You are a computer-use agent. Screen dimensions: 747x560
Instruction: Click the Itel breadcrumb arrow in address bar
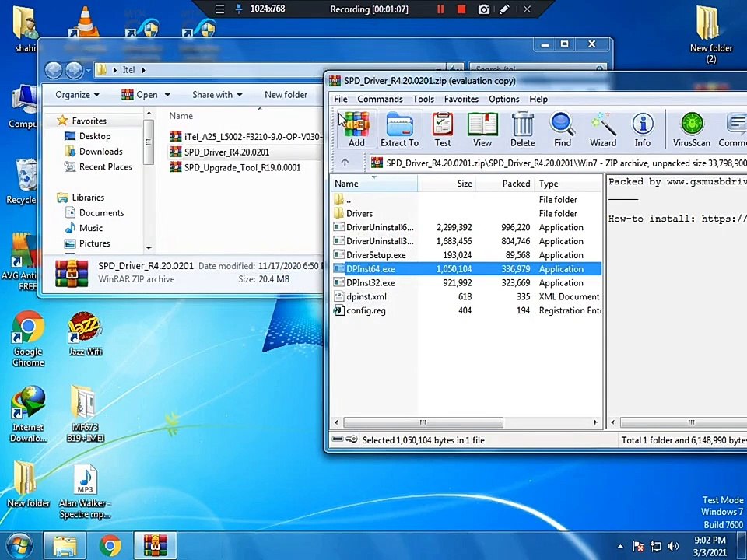pos(143,70)
